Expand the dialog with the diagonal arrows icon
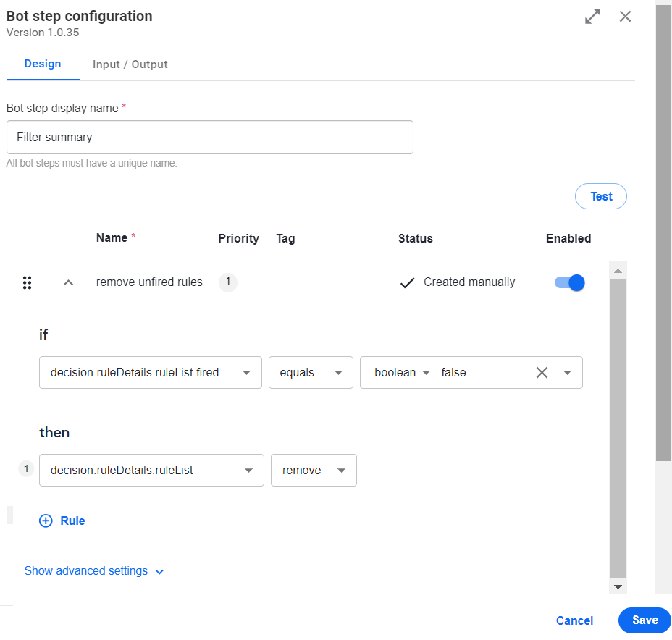 pyautogui.click(x=593, y=17)
